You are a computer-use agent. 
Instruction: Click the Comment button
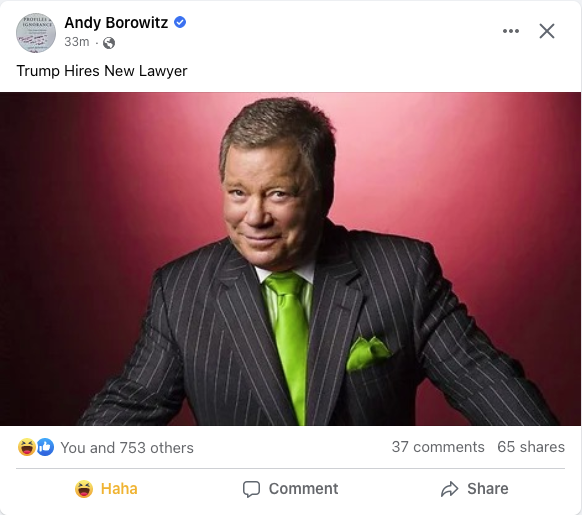pos(290,489)
